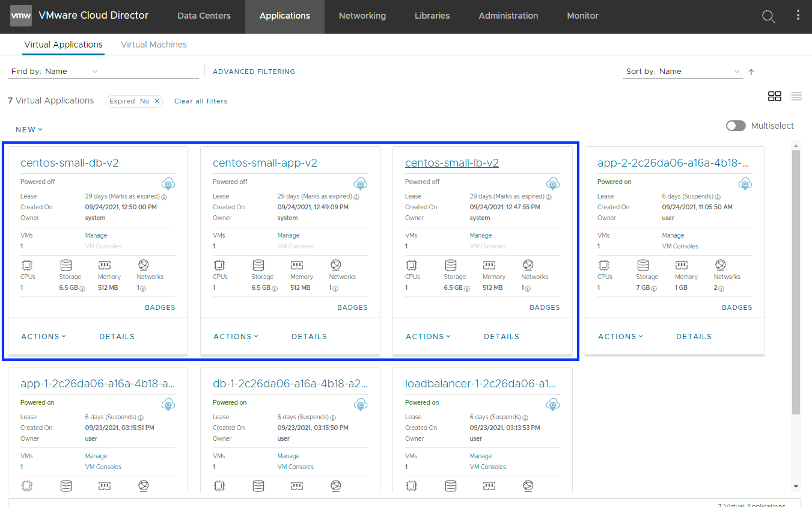Open the vertical three-dot menu in header
Viewport: 812px width, 507px height.
[x=798, y=16]
